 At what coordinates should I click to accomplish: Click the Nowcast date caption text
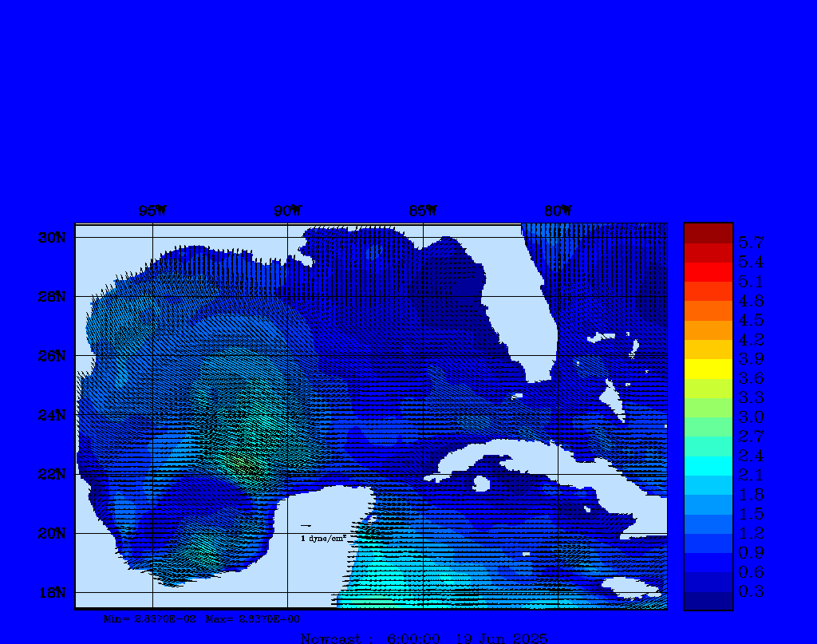coord(424,638)
